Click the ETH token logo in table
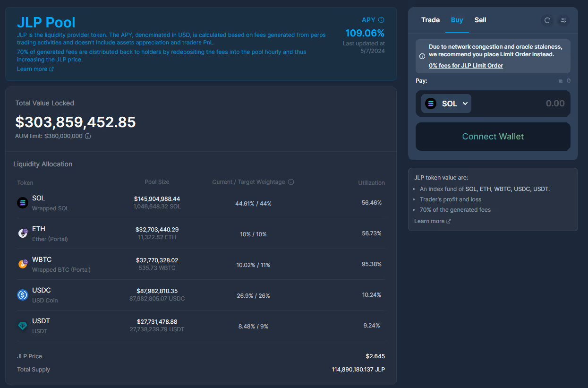 [23, 233]
